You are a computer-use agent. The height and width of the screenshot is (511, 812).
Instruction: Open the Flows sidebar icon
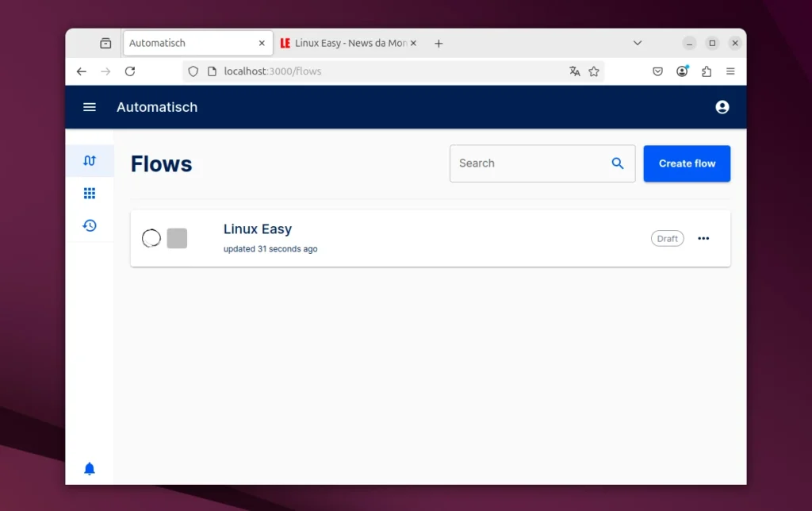pos(90,161)
